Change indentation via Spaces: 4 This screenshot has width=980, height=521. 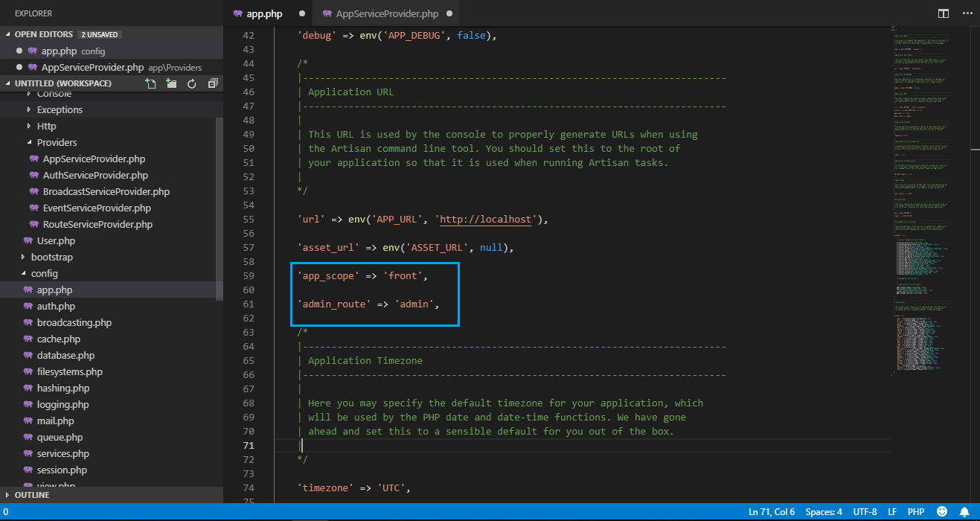tap(824, 512)
